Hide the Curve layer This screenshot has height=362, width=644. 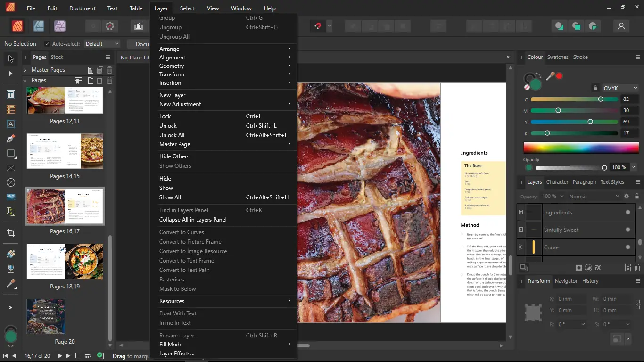[x=628, y=247]
